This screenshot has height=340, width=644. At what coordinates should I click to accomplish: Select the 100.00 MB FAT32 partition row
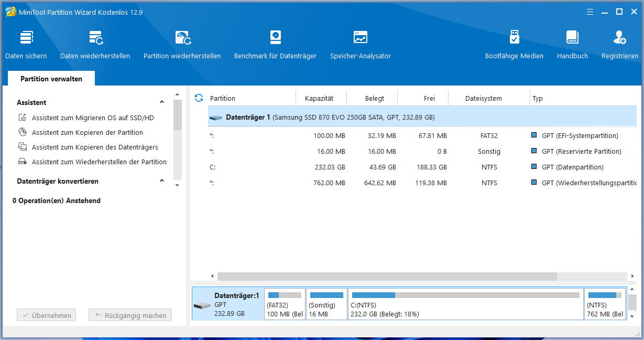pos(422,135)
